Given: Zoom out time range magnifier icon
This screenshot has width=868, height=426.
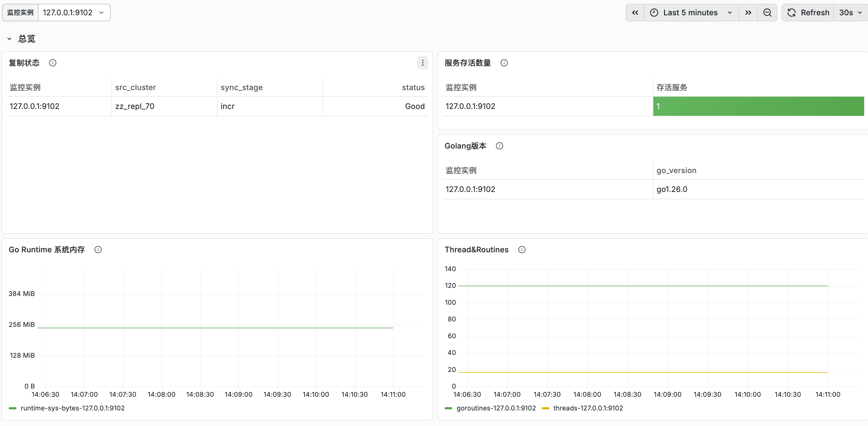Looking at the screenshot, I should pos(767,13).
